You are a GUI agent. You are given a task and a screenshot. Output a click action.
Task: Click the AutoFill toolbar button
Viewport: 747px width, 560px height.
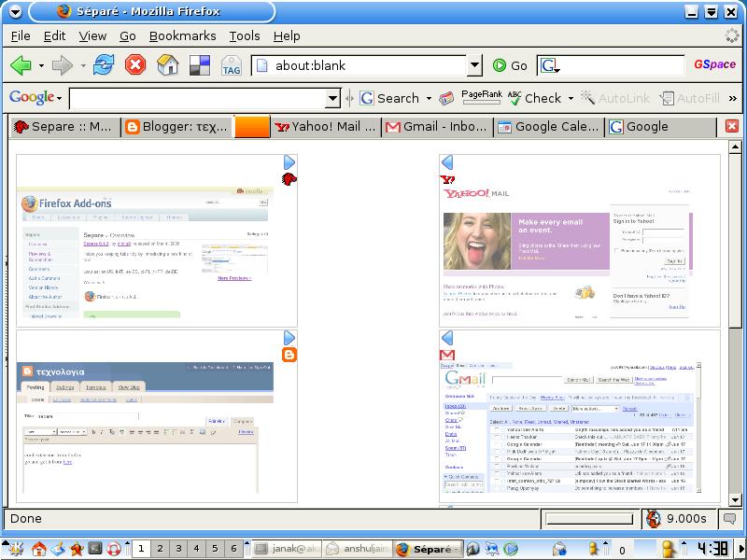click(689, 98)
